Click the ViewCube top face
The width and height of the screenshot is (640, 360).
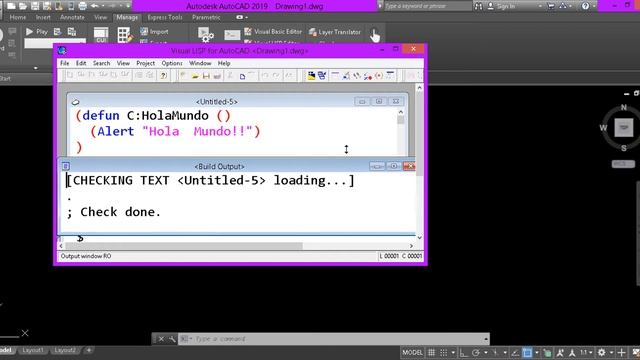tap(624, 127)
